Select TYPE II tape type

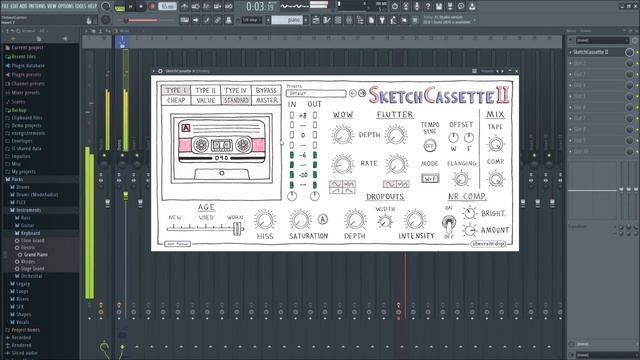click(205, 90)
